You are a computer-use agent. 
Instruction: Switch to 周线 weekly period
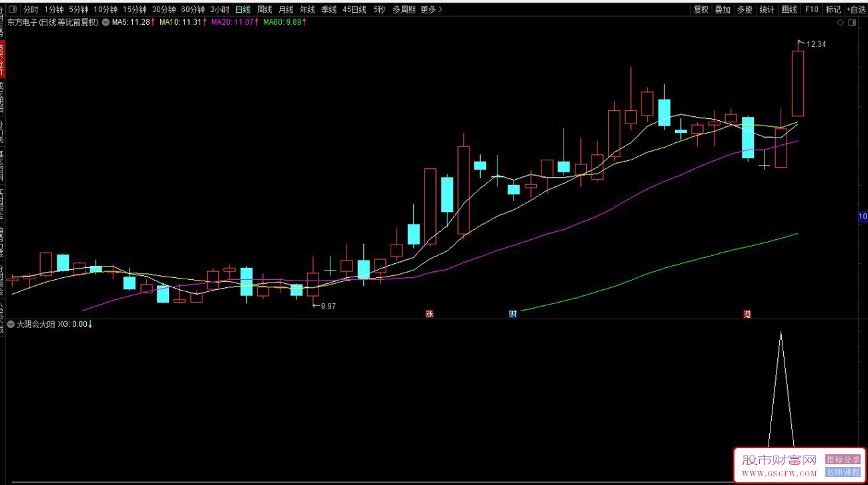click(x=264, y=9)
